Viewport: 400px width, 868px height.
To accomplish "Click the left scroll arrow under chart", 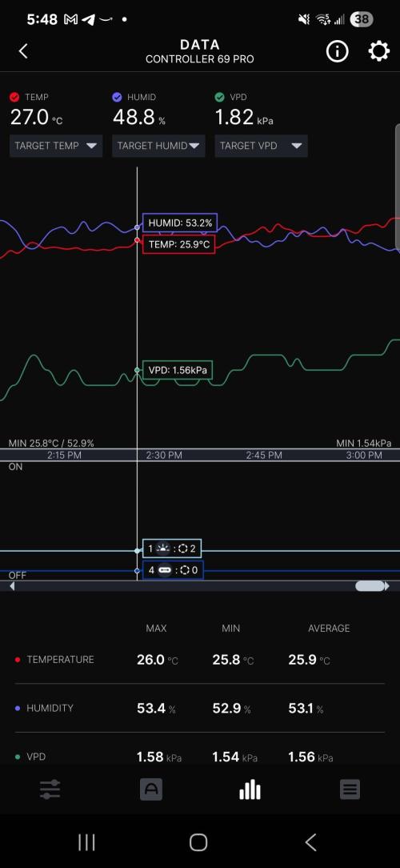I will (12, 586).
